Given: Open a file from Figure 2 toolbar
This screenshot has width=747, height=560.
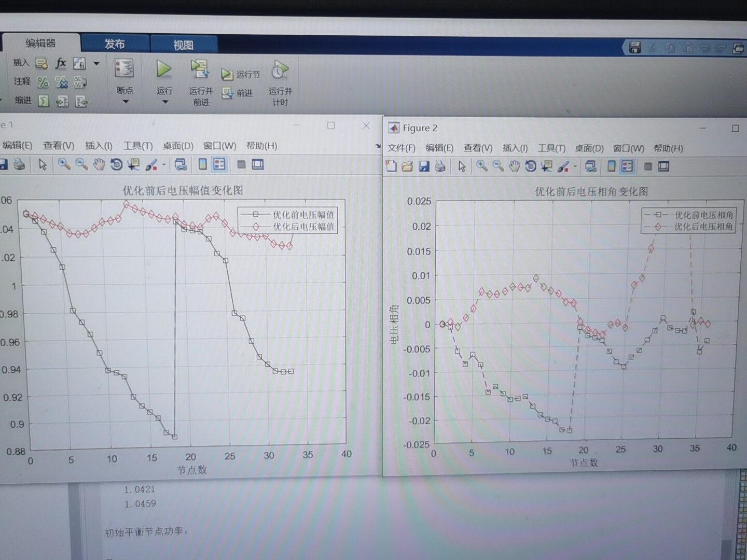Looking at the screenshot, I should pos(407,166).
